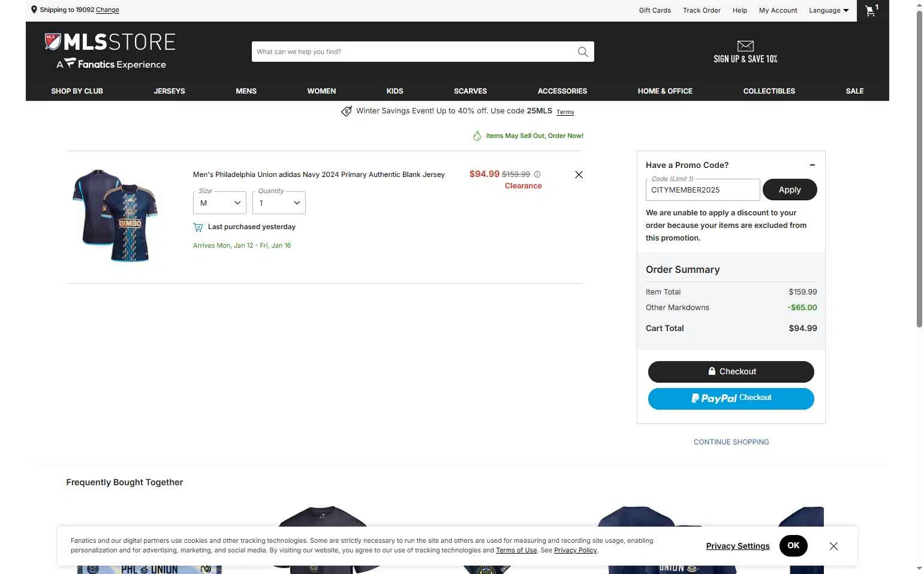Click the search magnifier icon

pos(583,52)
